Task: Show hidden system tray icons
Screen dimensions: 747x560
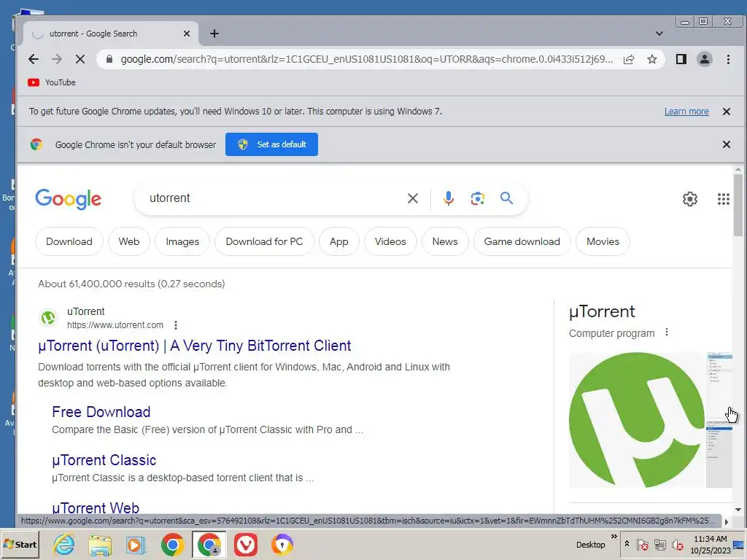Action: 627,544
